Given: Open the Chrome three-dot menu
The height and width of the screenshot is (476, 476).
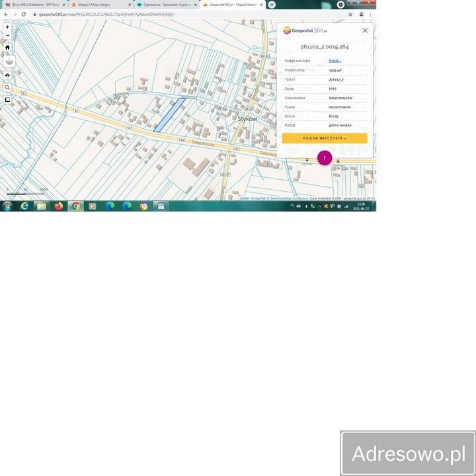Looking at the screenshot, I should coord(370,15).
